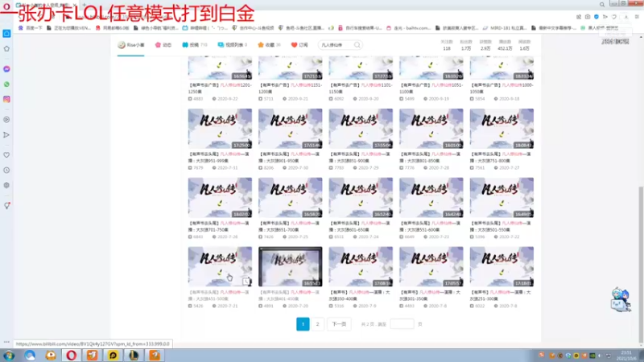Image resolution: width=644 pixels, height=362 pixels.
Task: Click the followers count 1.7万 stat
Action: tap(466, 45)
